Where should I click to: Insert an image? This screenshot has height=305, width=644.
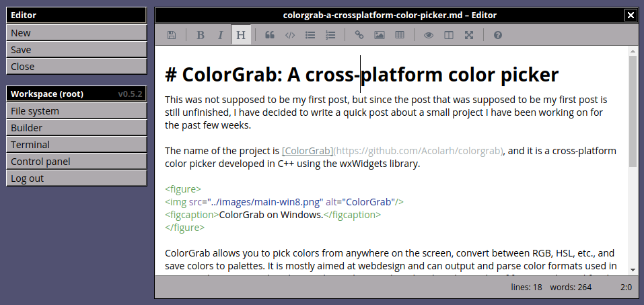[380, 35]
